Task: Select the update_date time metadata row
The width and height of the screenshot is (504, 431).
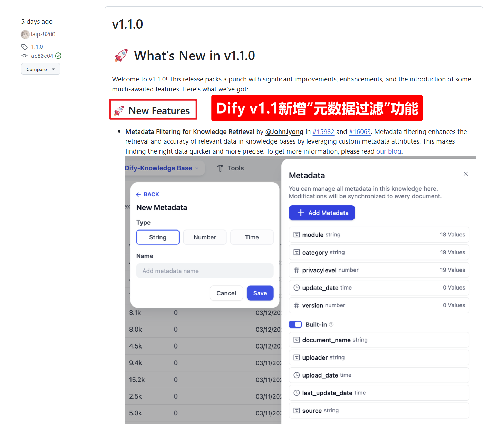Action: (x=379, y=287)
